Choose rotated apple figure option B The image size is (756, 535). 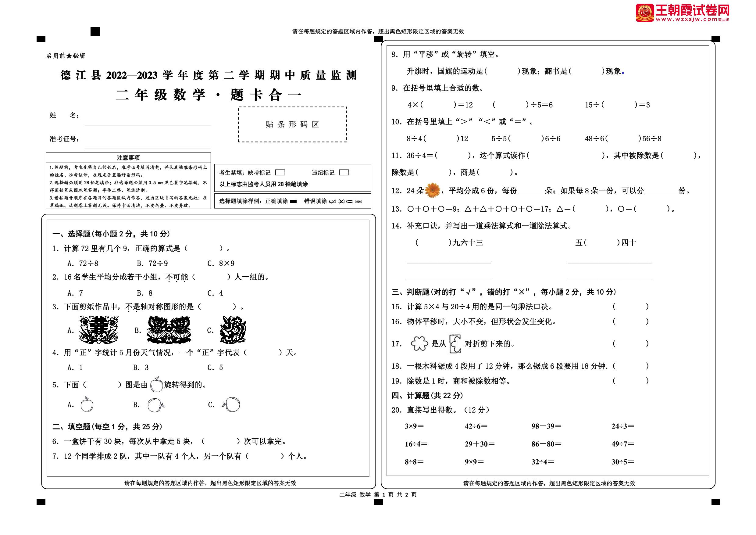click(x=156, y=405)
